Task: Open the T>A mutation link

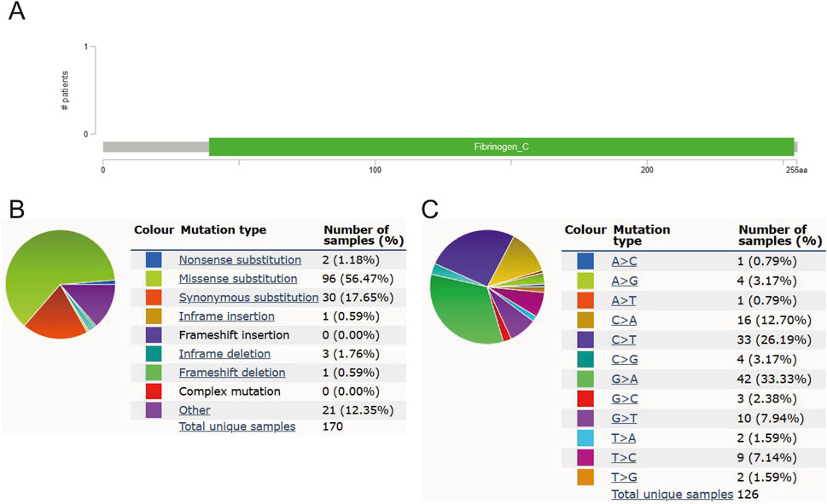Action: [624, 438]
